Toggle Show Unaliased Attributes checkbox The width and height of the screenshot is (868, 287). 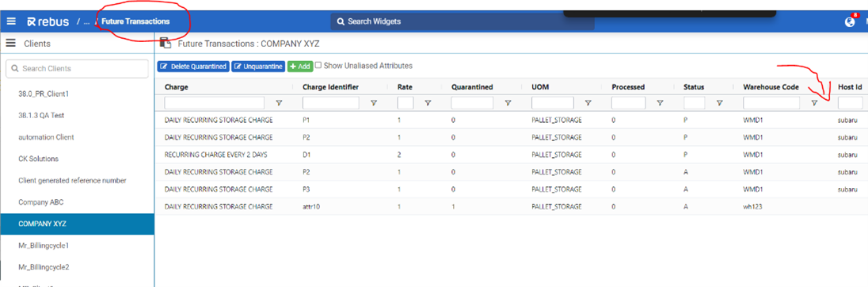click(318, 65)
